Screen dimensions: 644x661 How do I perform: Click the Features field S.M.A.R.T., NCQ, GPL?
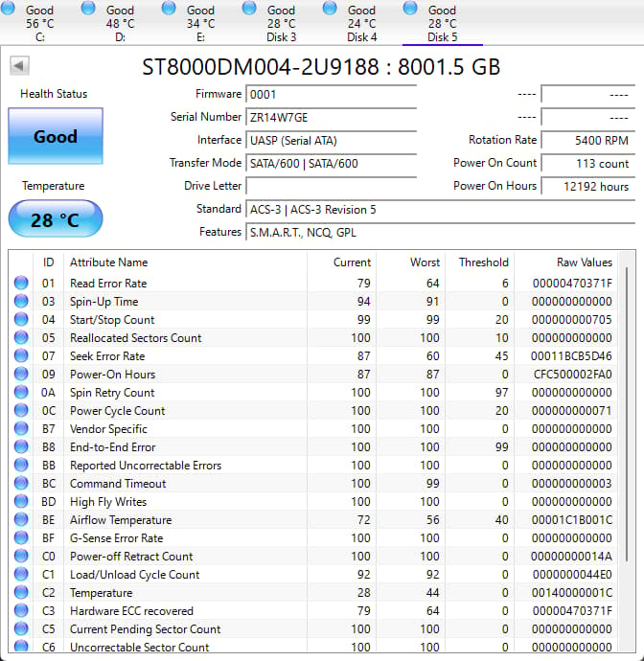440,232
